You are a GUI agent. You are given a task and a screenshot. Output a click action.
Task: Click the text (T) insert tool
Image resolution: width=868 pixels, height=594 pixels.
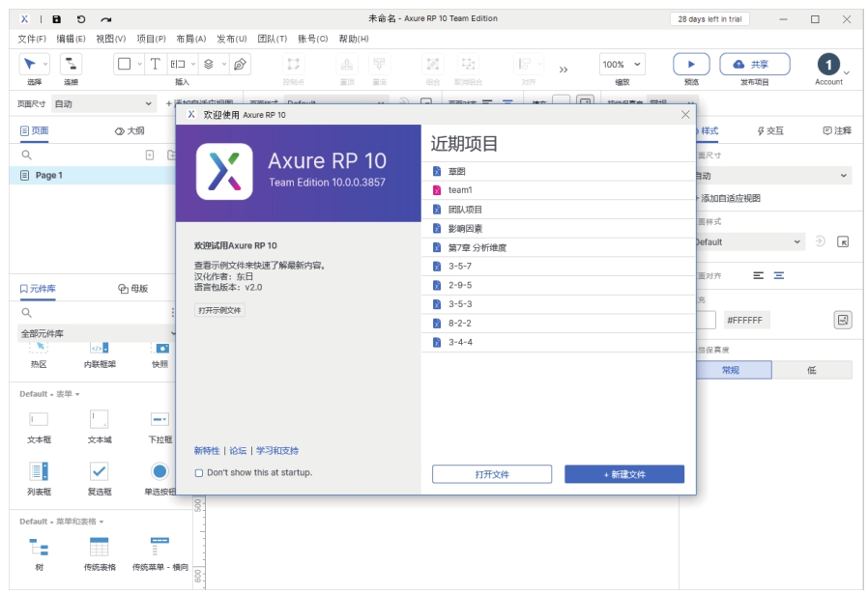(156, 64)
